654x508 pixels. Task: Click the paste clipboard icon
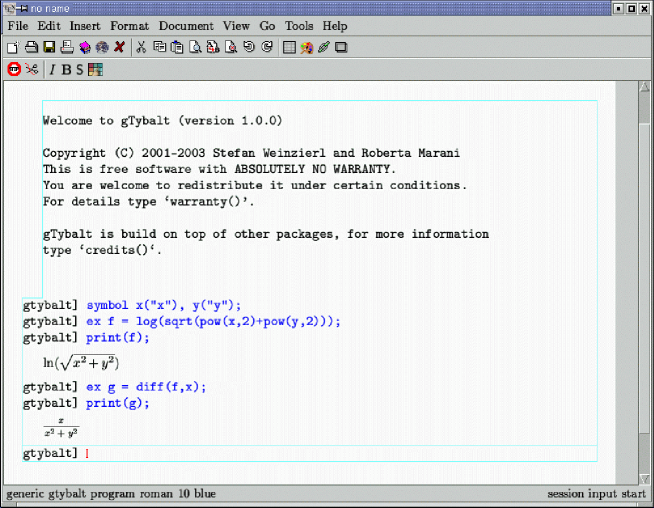pos(177,47)
